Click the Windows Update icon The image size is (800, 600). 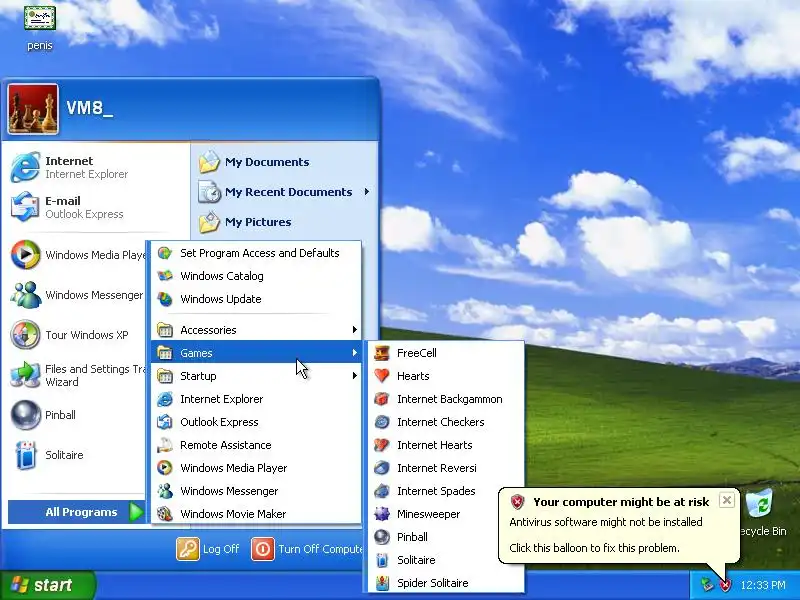(165, 299)
